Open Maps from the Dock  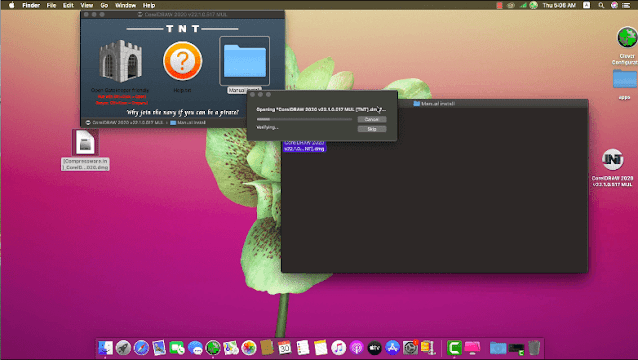point(231,348)
